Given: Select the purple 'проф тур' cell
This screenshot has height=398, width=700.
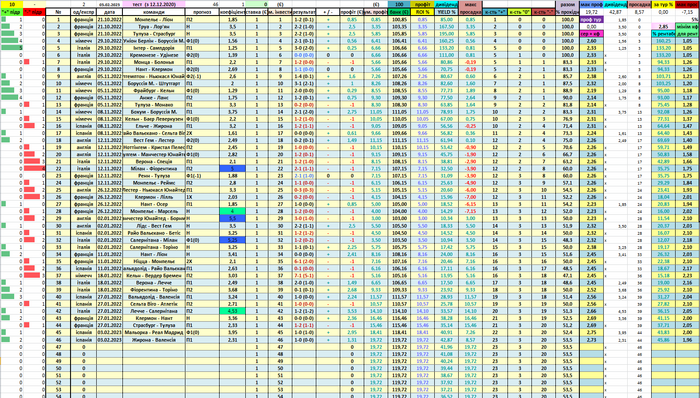Looking at the screenshot, I should pyautogui.click(x=592, y=20).
